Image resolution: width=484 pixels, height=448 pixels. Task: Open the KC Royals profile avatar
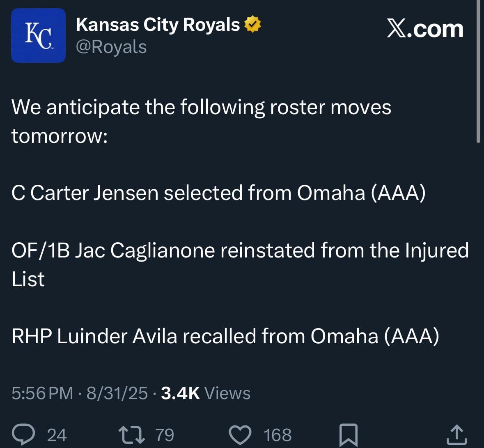[x=38, y=36]
